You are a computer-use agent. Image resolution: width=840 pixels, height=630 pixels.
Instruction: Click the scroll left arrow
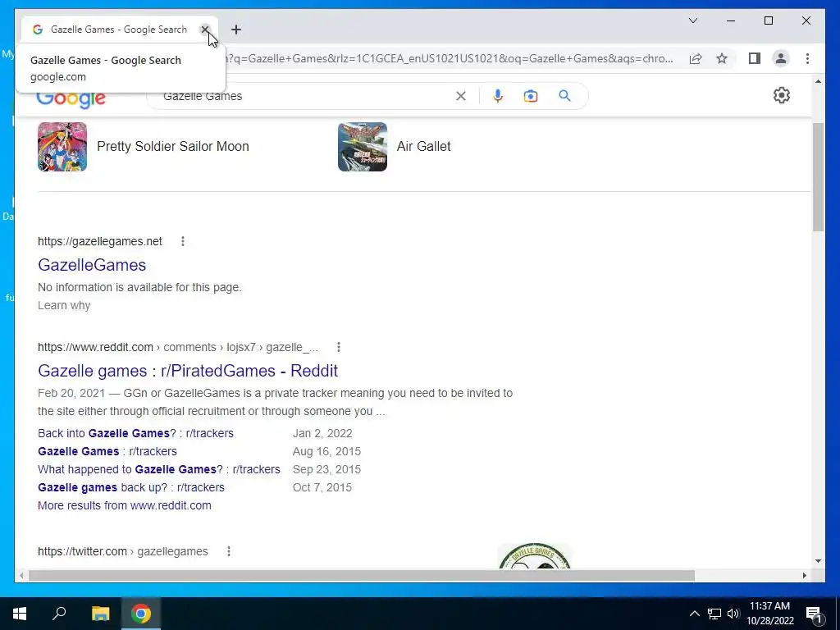tap(21, 575)
